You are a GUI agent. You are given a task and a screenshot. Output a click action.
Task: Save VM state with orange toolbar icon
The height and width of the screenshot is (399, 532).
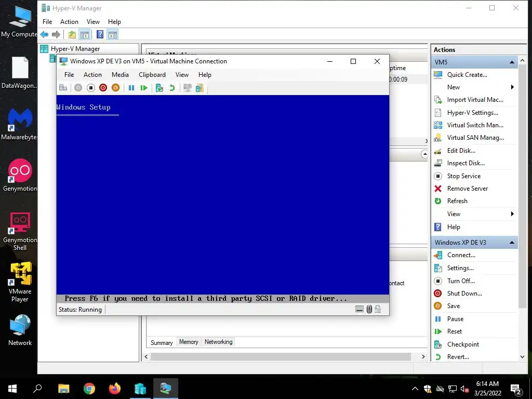pos(116,88)
